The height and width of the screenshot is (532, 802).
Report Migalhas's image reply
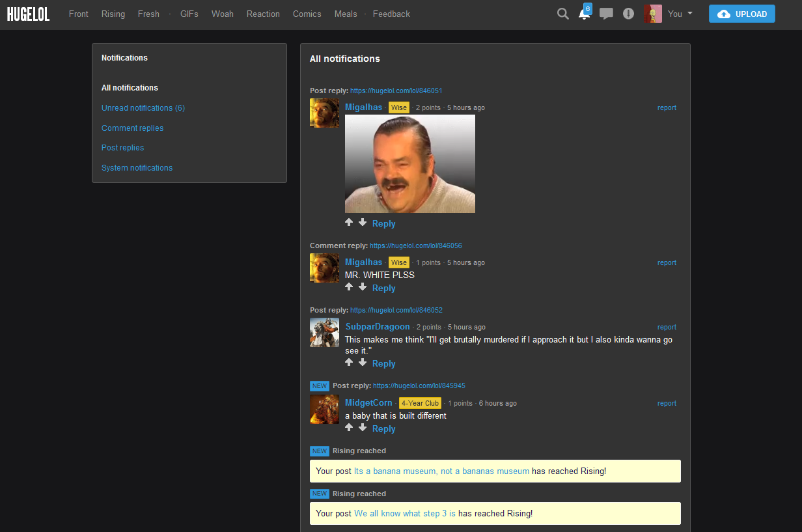pos(667,107)
